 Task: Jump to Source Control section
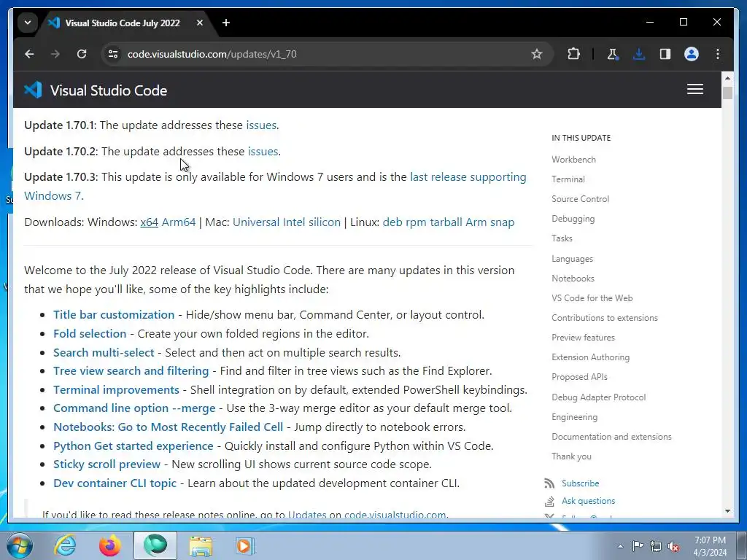tap(580, 199)
